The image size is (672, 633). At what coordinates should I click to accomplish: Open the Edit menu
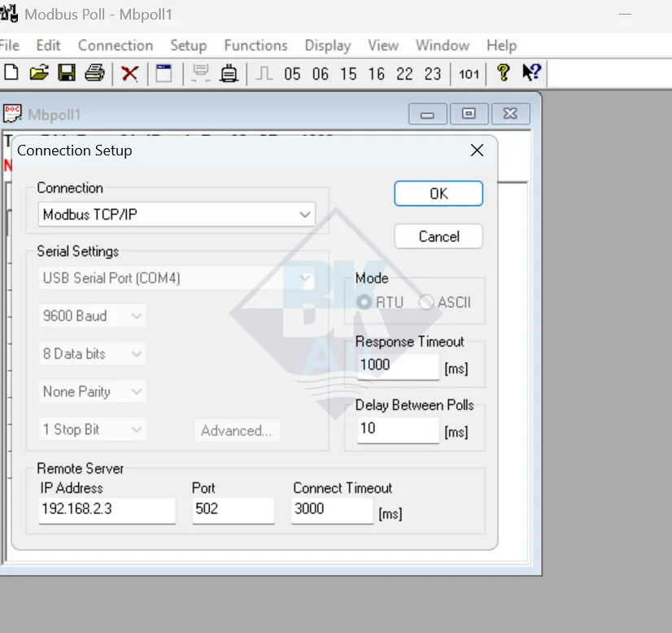pyautogui.click(x=48, y=45)
